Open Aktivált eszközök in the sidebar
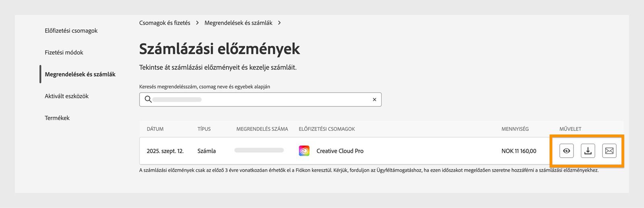 (67, 96)
